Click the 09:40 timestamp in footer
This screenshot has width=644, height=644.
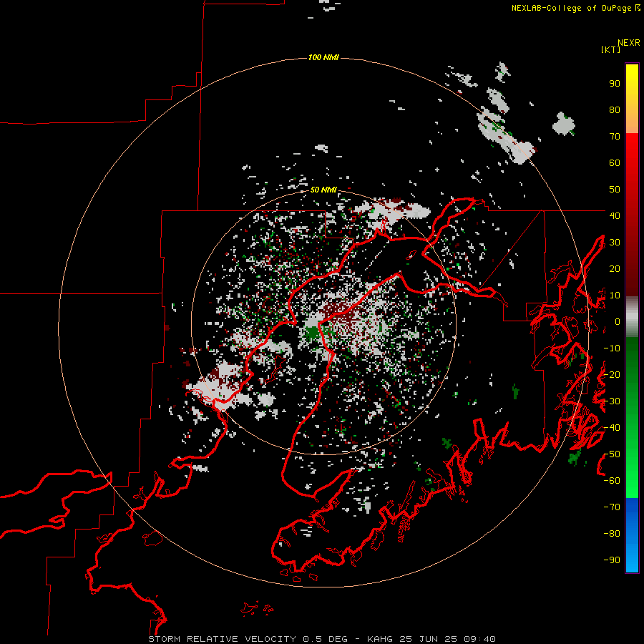click(480, 639)
